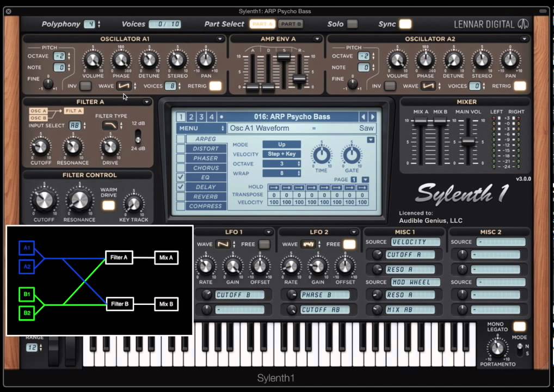Uncheck the EQ effect checkbox
554x392 pixels.
pos(181,177)
